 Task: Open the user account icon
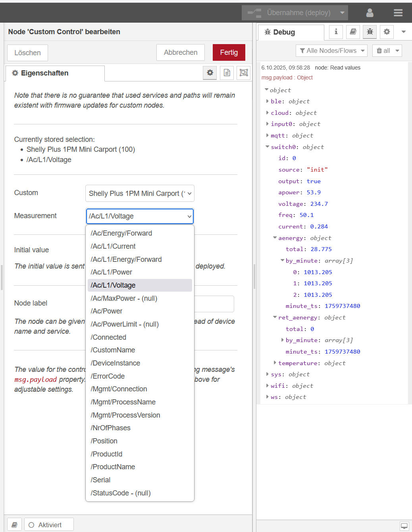(x=370, y=13)
